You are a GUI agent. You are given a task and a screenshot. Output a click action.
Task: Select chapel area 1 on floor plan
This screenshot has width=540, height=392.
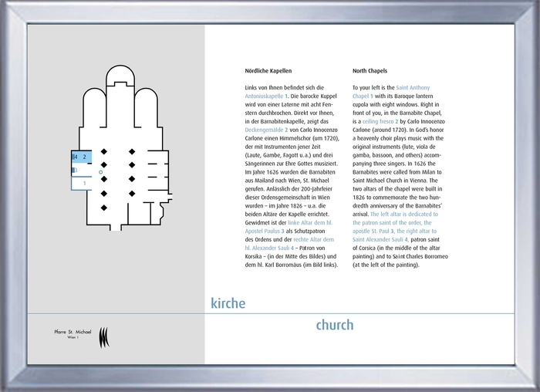[82, 183]
